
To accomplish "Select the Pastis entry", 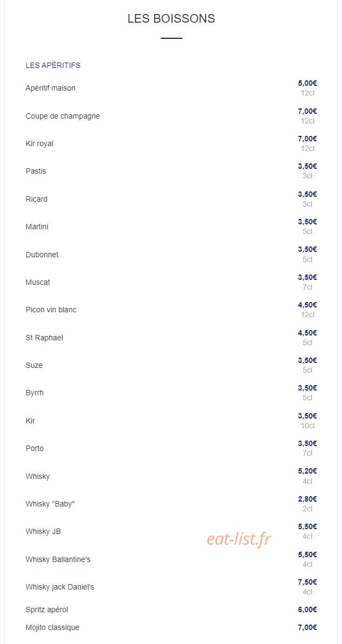I will pyautogui.click(x=36, y=172).
